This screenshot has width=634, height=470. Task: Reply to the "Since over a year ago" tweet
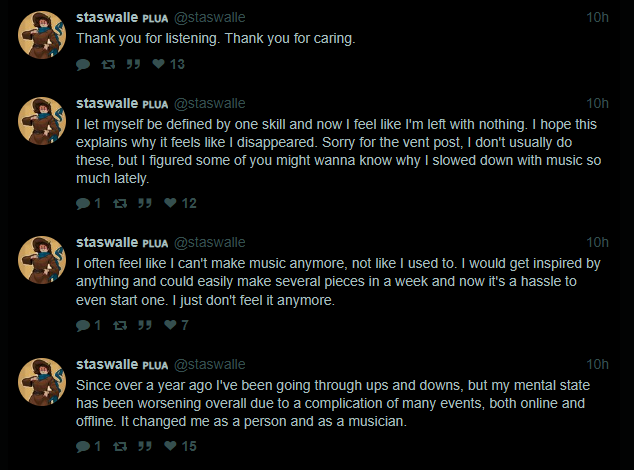pyautogui.click(x=83, y=447)
